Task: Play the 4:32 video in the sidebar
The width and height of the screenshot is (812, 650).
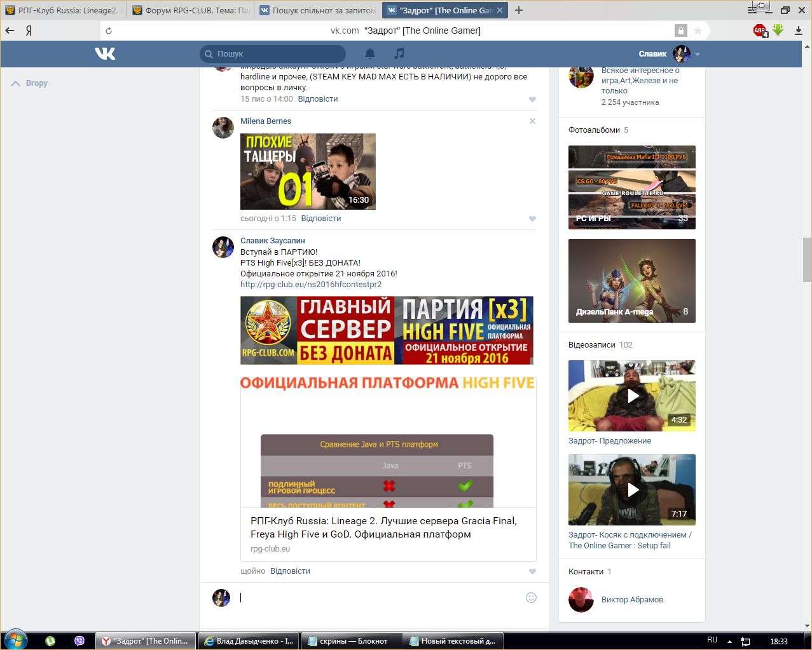Action: 632,396
